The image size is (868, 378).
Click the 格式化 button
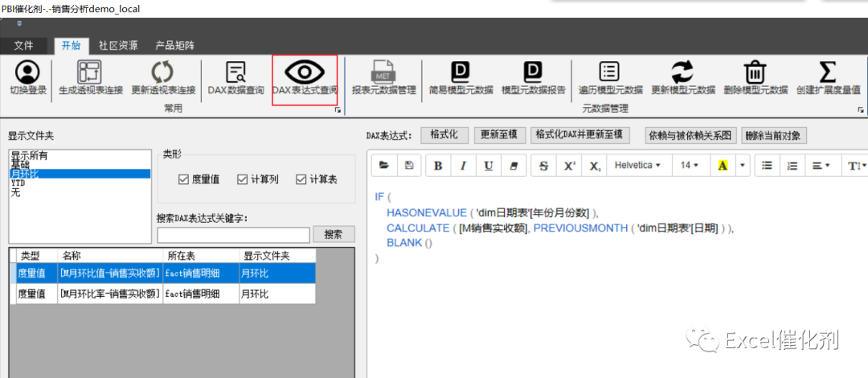pyautogui.click(x=444, y=134)
